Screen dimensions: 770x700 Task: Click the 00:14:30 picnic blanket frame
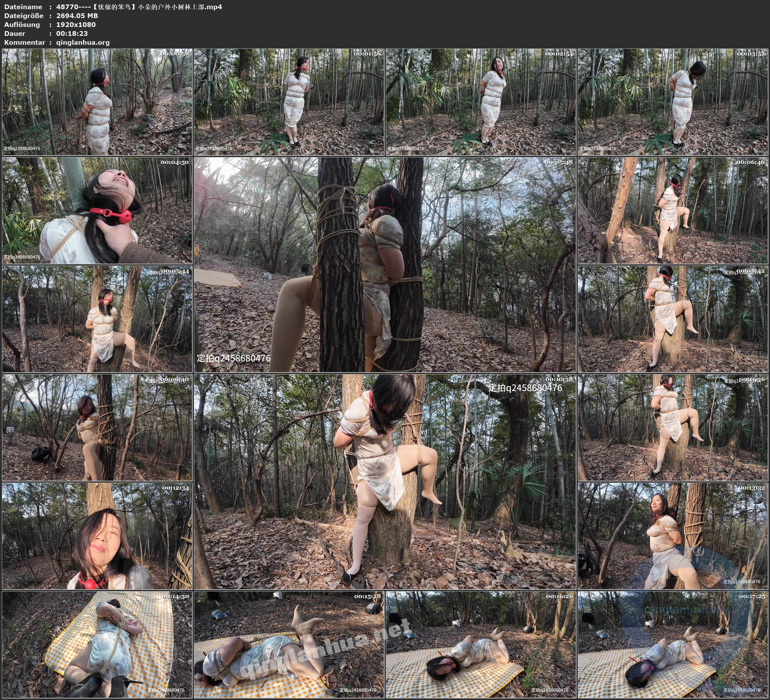click(97, 644)
